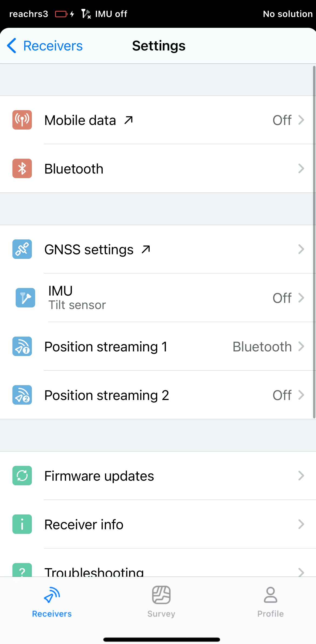Image resolution: width=316 pixels, height=644 pixels.
Task: Tap the battery charging status icon
Action: pyautogui.click(x=64, y=14)
